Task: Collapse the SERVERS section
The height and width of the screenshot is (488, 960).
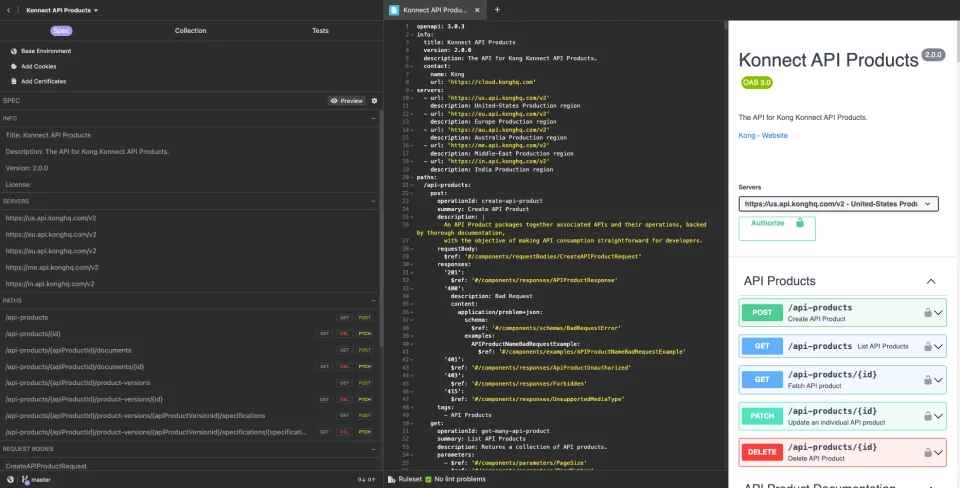Action: coord(373,201)
